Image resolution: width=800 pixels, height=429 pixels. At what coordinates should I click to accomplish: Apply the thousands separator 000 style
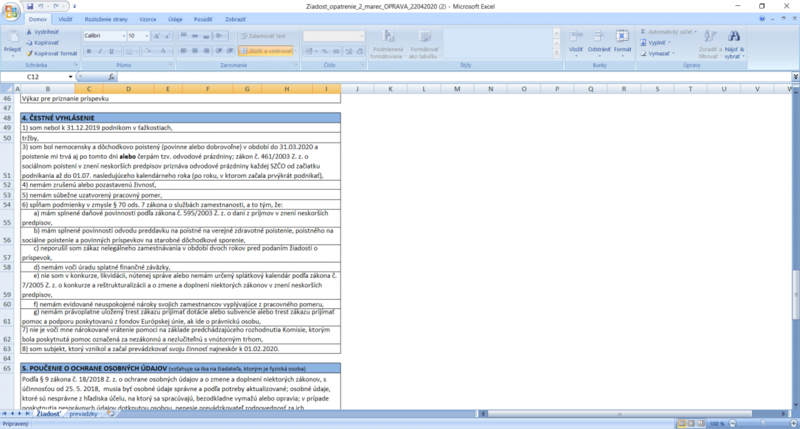[336, 51]
